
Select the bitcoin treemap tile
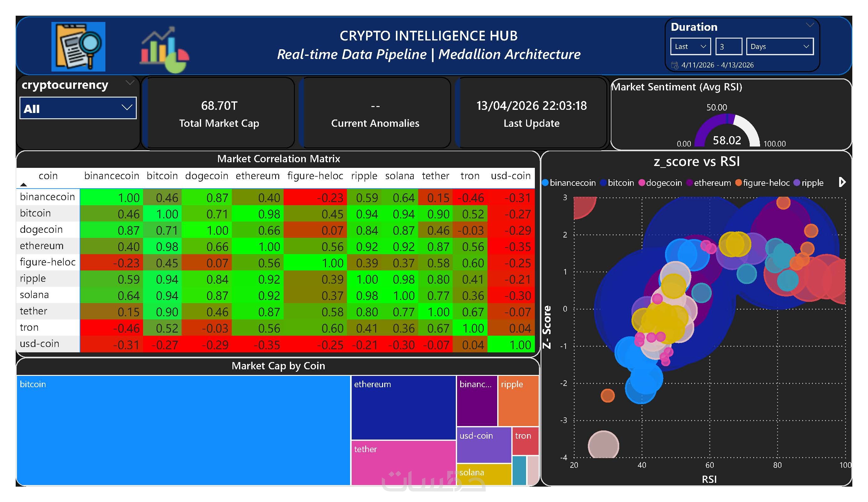(x=183, y=430)
